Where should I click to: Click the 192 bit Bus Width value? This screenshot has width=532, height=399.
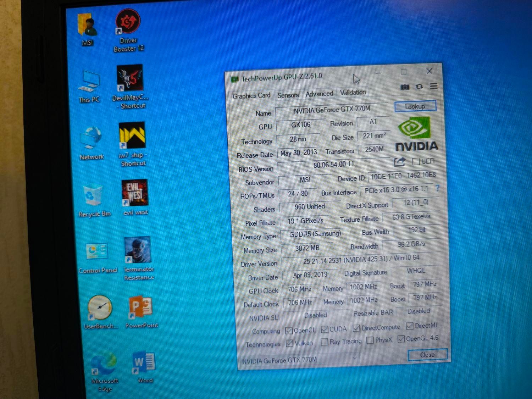coord(416,230)
